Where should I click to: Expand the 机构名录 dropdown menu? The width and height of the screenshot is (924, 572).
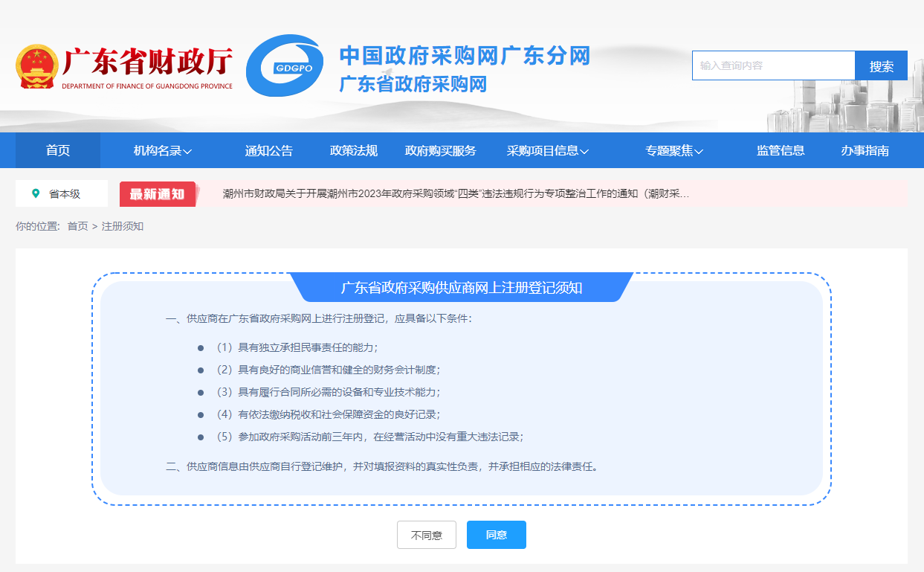click(x=163, y=151)
